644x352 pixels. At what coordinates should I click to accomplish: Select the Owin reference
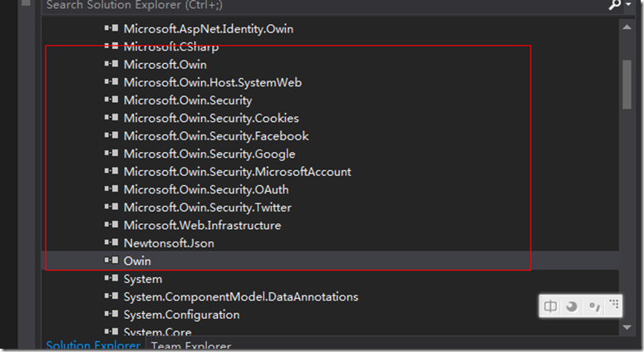pos(137,261)
